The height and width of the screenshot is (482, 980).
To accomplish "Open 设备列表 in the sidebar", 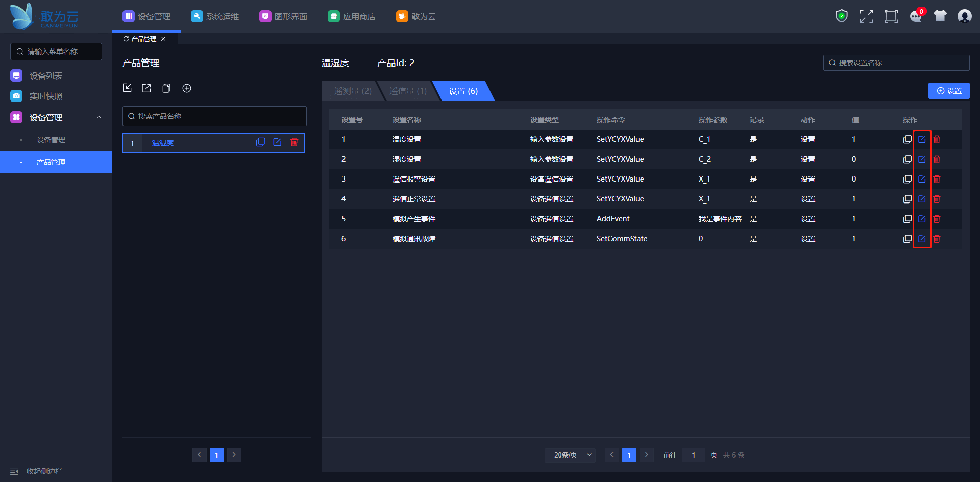I will click(x=46, y=75).
